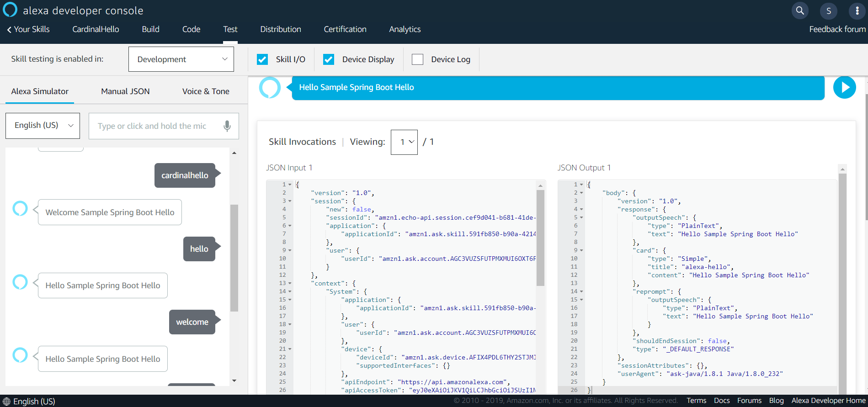868x407 pixels.
Task: Click the Alexa ring beside the blue response banner
Action: (x=270, y=87)
